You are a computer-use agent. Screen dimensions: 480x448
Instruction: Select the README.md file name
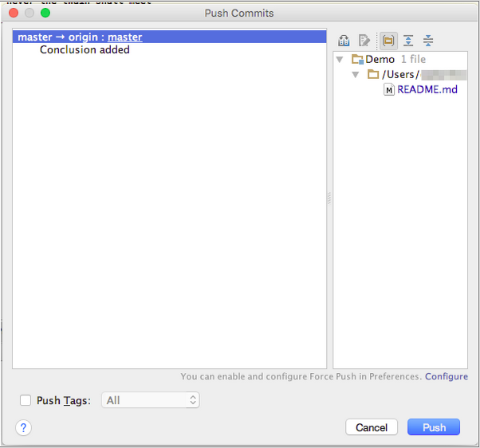point(427,90)
